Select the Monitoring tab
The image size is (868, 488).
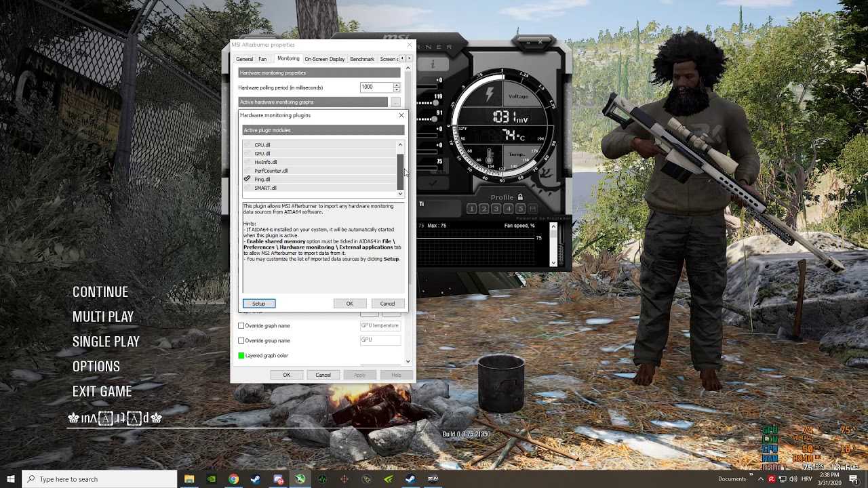[x=288, y=58]
